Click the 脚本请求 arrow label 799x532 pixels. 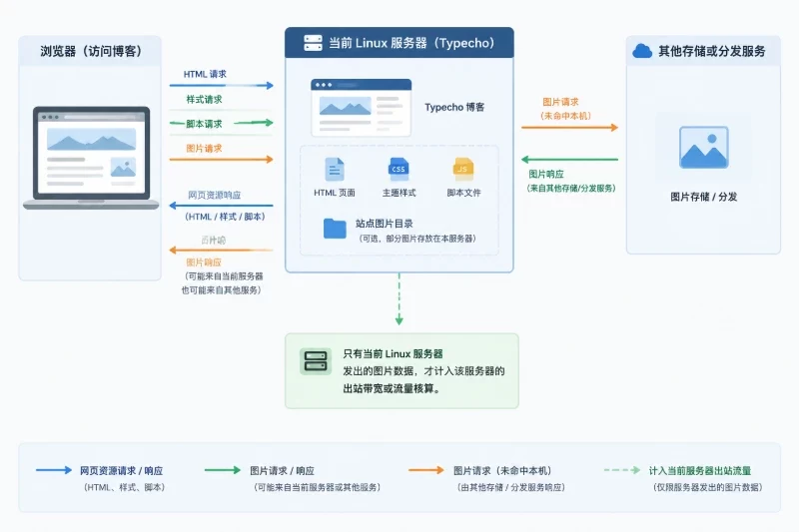click(204, 124)
